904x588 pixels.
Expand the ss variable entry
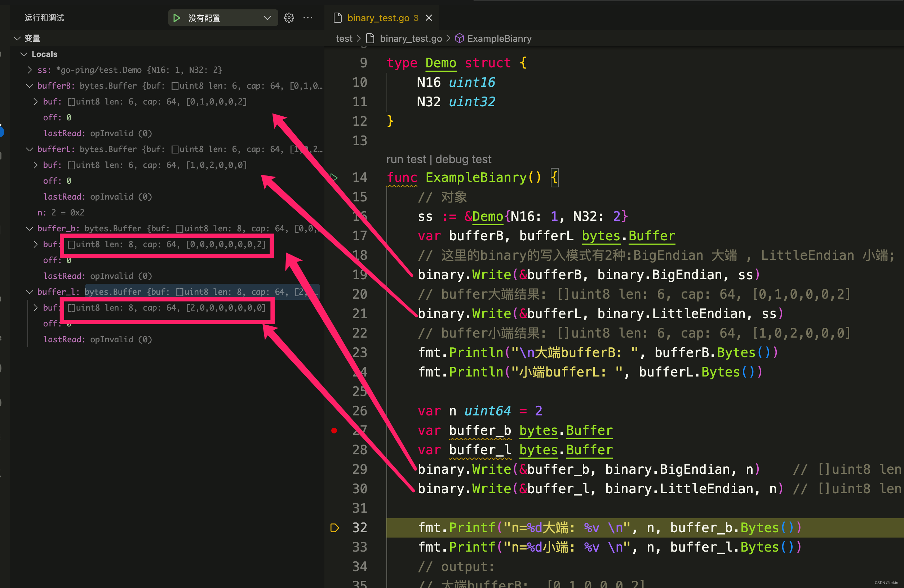30,70
